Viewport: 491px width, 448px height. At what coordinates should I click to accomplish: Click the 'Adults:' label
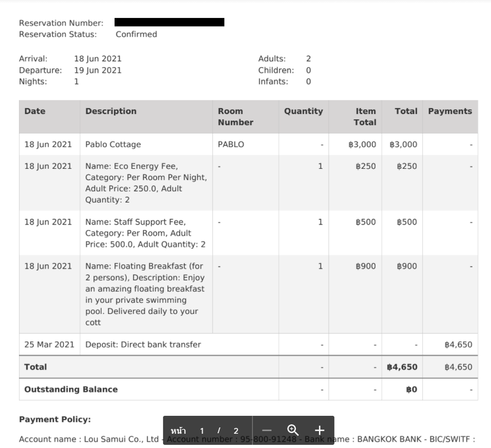(x=272, y=59)
